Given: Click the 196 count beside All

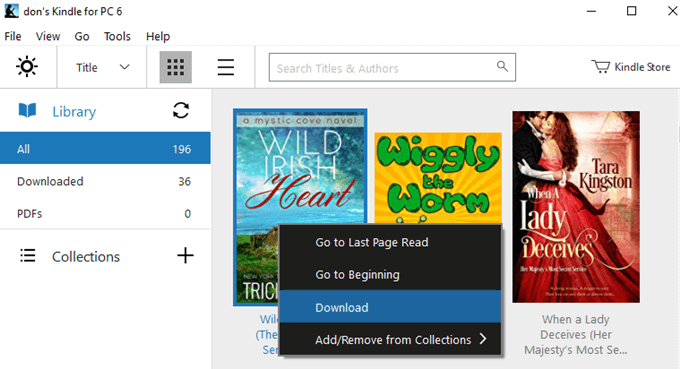Looking at the screenshot, I should [182, 149].
